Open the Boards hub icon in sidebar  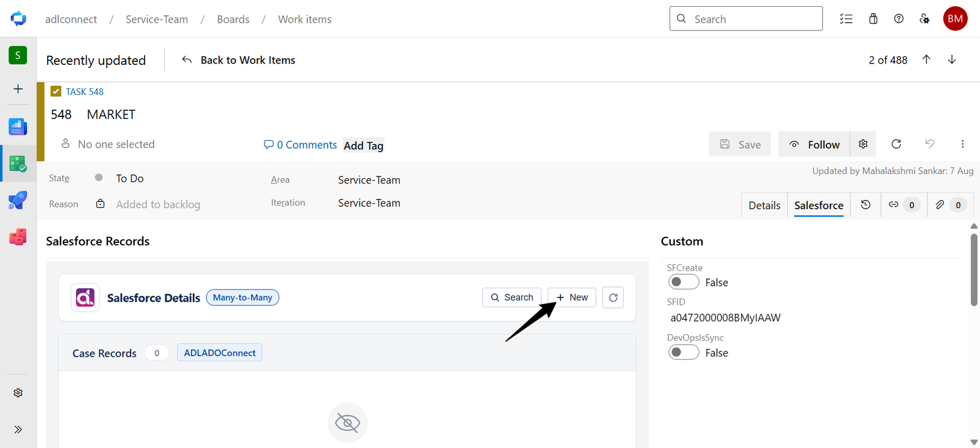pyautogui.click(x=18, y=163)
